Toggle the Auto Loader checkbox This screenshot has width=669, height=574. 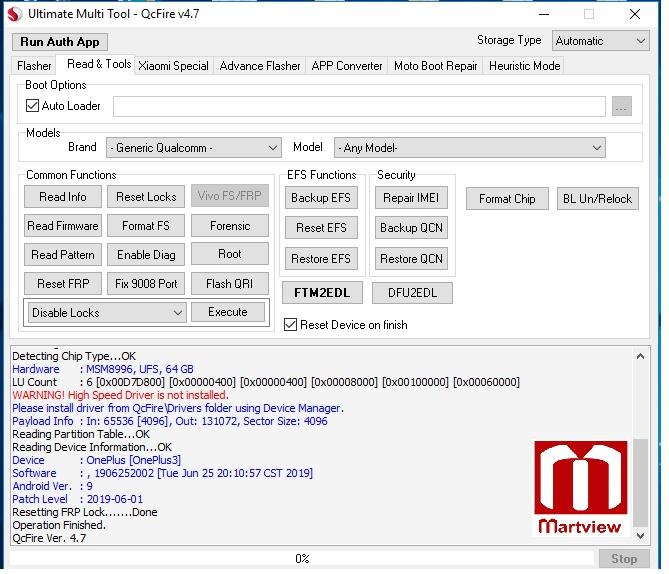pyautogui.click(x=32, y=106)
